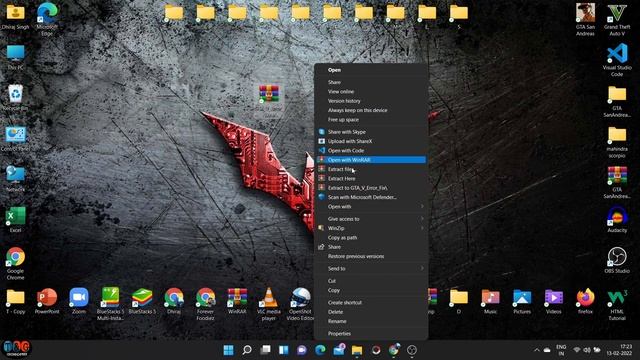Select the OpenShot Video Editor shortcut
The width and height of the screenshot is (640, 360).
coord(300,304)
